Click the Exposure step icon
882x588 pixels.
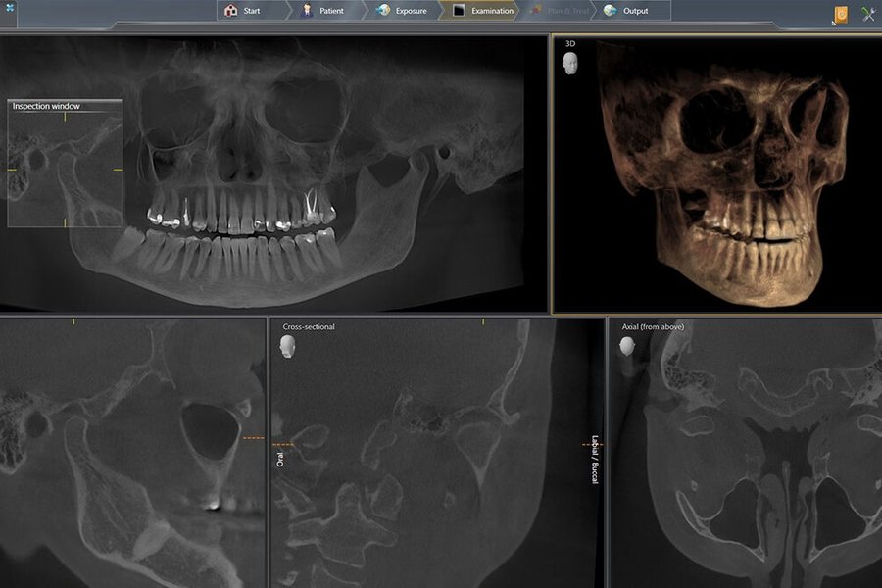(x=382, y=11)
